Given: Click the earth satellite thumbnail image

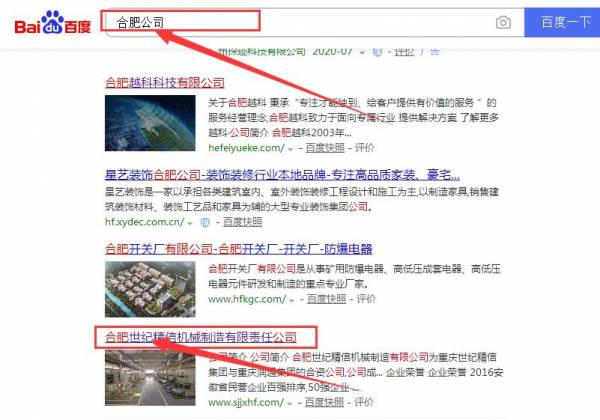Looking at the screenshot, I should tap(150, 123).
